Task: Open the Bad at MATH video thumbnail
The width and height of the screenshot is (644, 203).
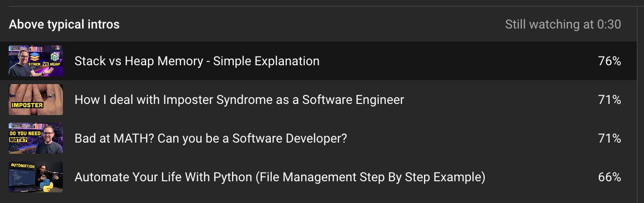Action: (36, 138)
